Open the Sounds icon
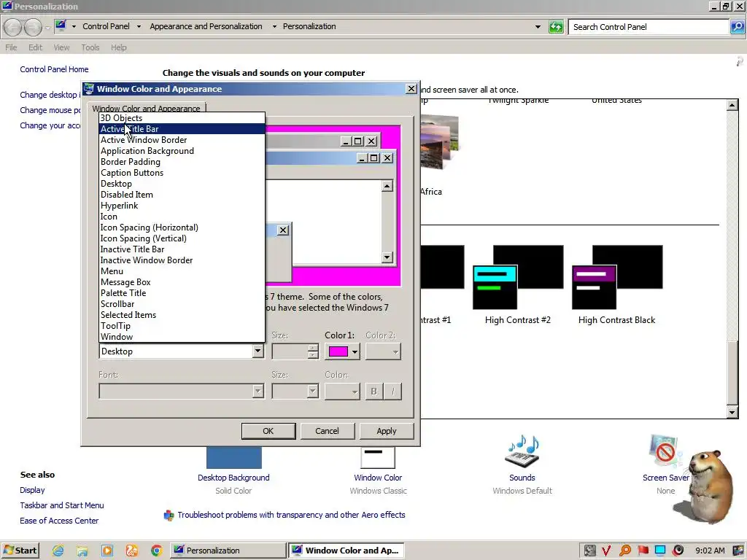Image resolution: width=747 pixels, height=560 pixels. tap(522, 451)
